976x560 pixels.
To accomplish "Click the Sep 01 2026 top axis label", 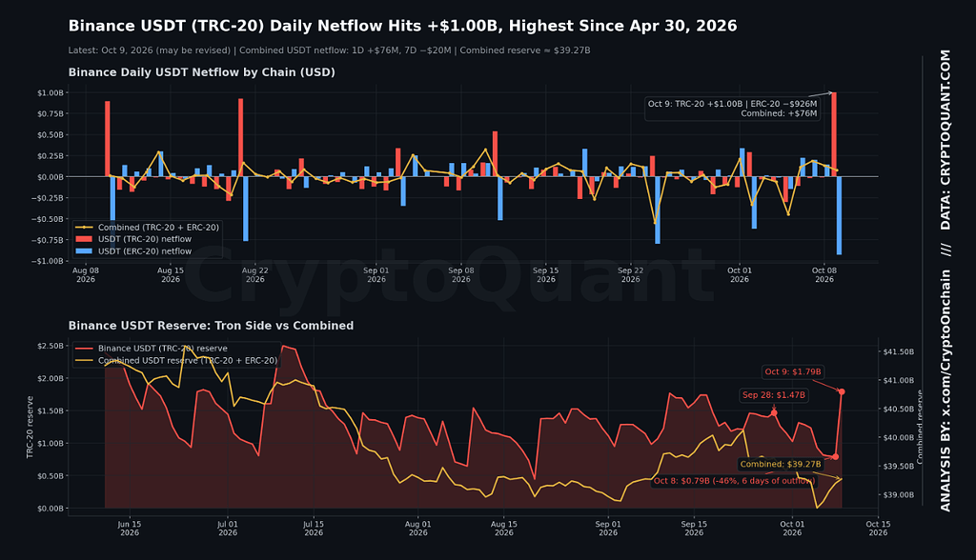I will [376, 274].
